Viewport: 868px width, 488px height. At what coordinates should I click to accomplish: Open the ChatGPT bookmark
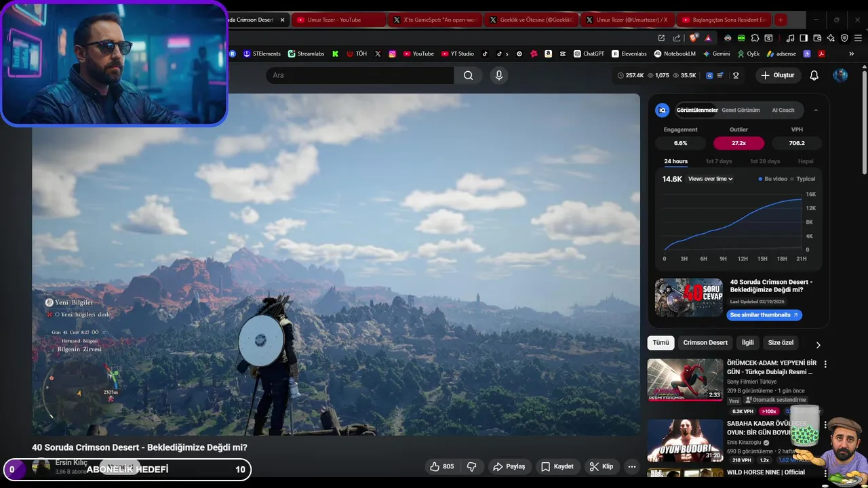[589, 54]
